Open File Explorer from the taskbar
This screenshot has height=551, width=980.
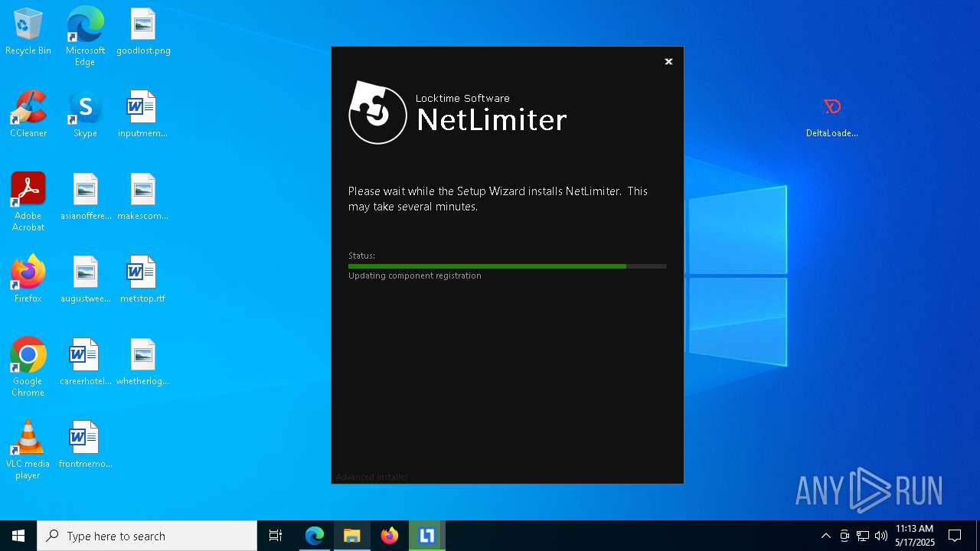pyautogui.click(x=352, y=536)
